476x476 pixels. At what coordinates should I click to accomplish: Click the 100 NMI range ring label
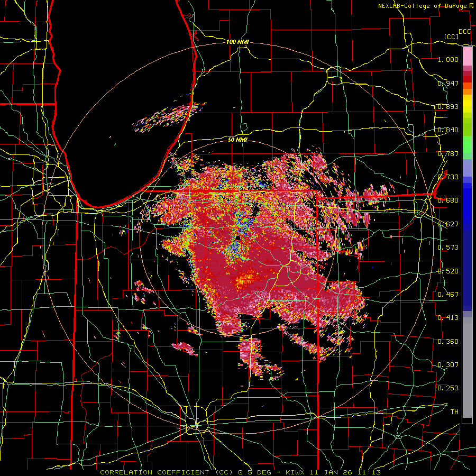(x=237, y=42)
